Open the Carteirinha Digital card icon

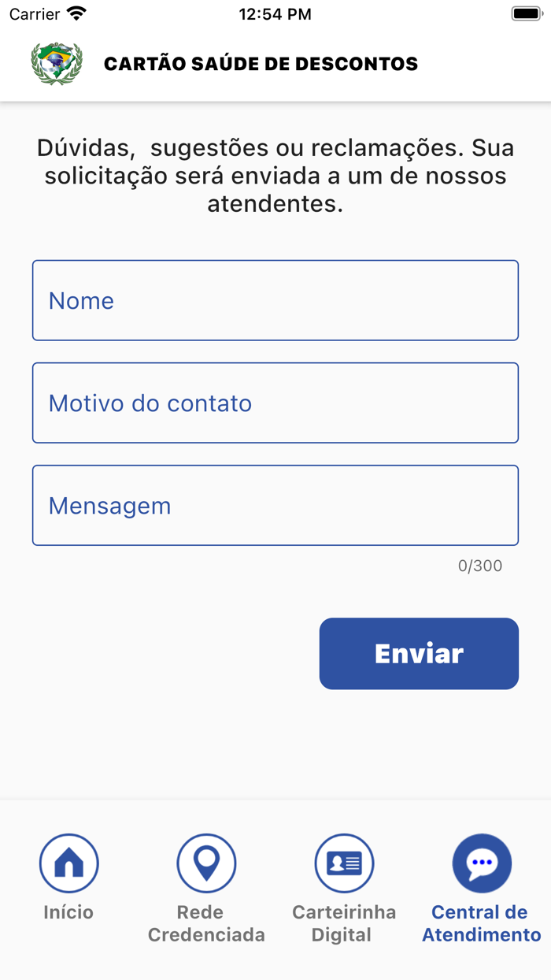point(343,862)
